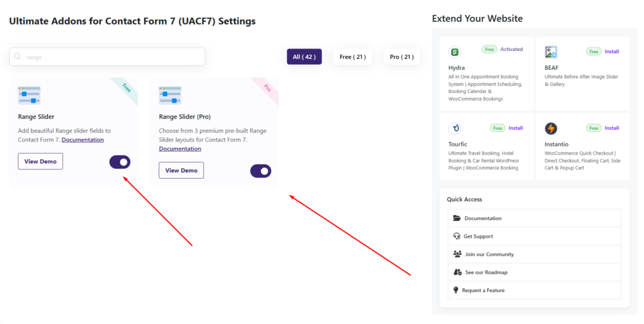Click the Range Slider (Pro) addon icon
Image resolution: width=644 pixels, height=324 pixels.
(170, 95)
